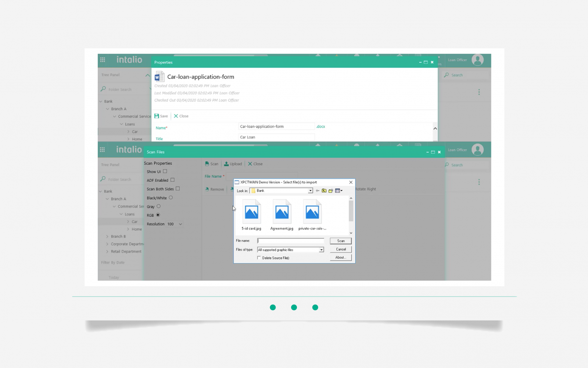Click the Scan button in the XPCTWAIN dialog
This screenshot has height=368, width=588.
click(x=341, y=241)
